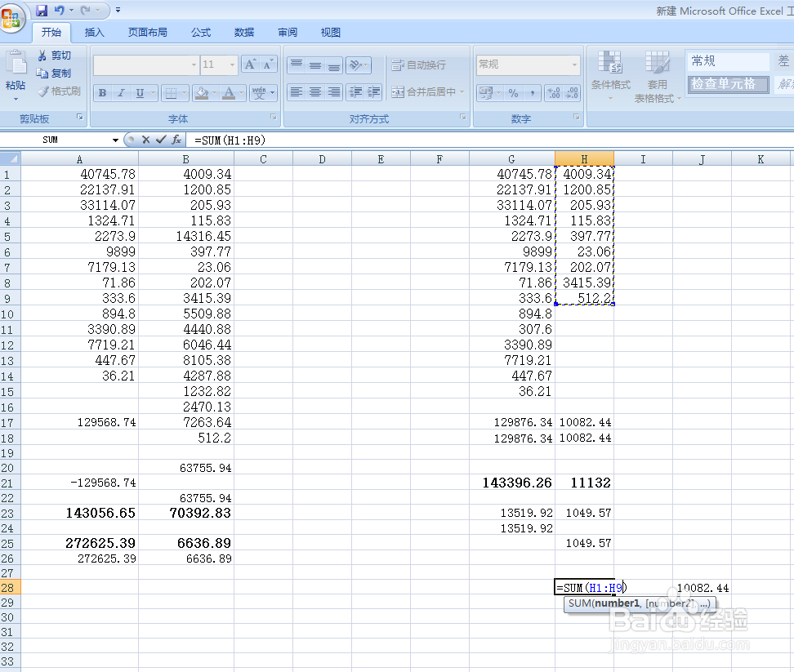
Task: Click the increase decimal icon
Action: point(554,93)
